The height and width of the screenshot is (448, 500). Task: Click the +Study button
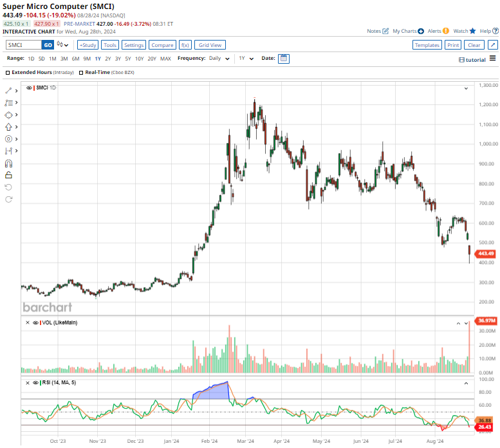(88, 45)
